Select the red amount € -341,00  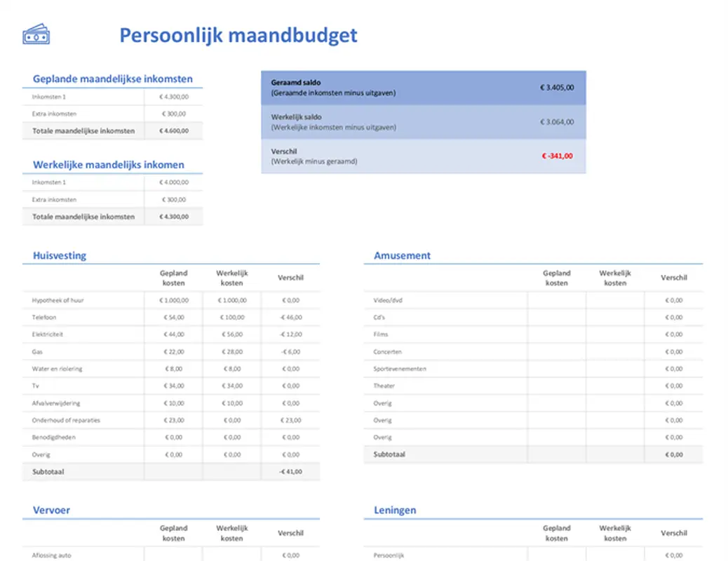[557, 156]
